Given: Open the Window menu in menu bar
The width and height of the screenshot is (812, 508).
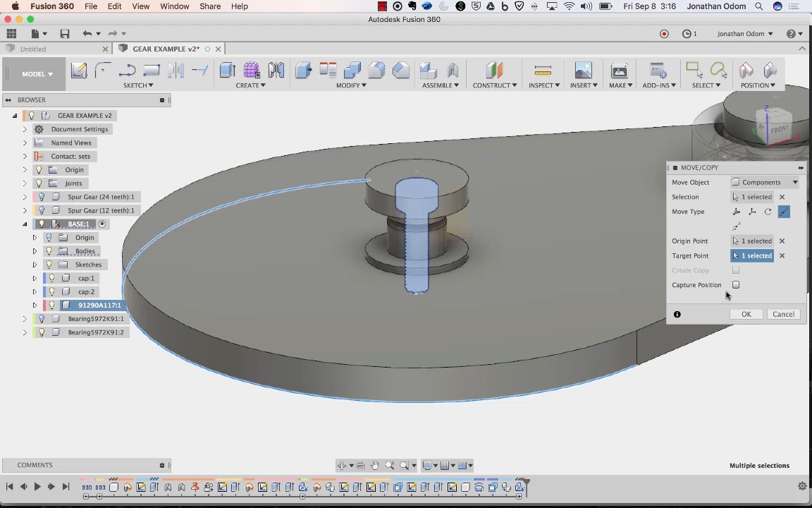Looking at the screenshot, I should (x=174, y=6).
